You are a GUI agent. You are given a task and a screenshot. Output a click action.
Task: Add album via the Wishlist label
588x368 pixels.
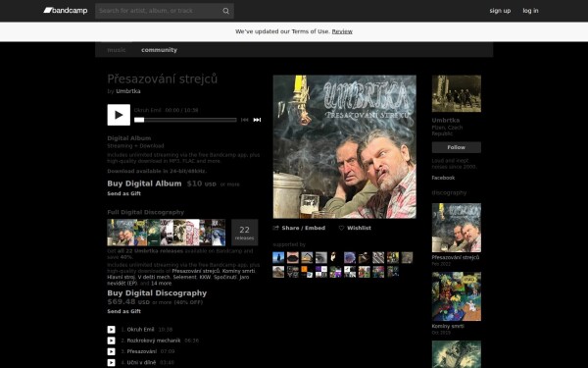[x=359, y=228]
